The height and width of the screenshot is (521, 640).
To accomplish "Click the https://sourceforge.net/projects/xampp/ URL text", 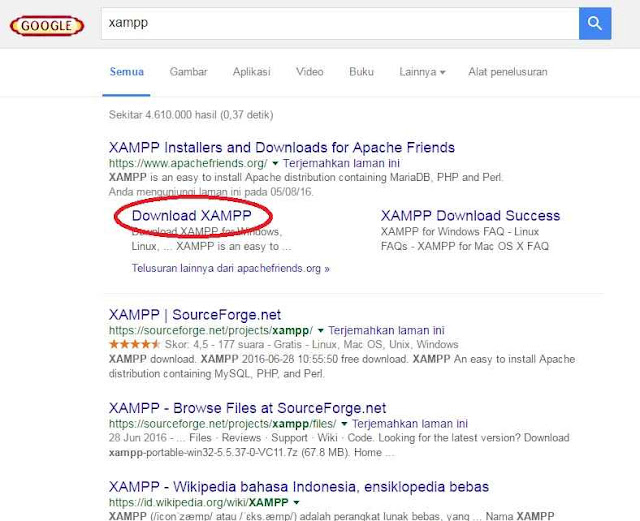I will tap(211, 330).
